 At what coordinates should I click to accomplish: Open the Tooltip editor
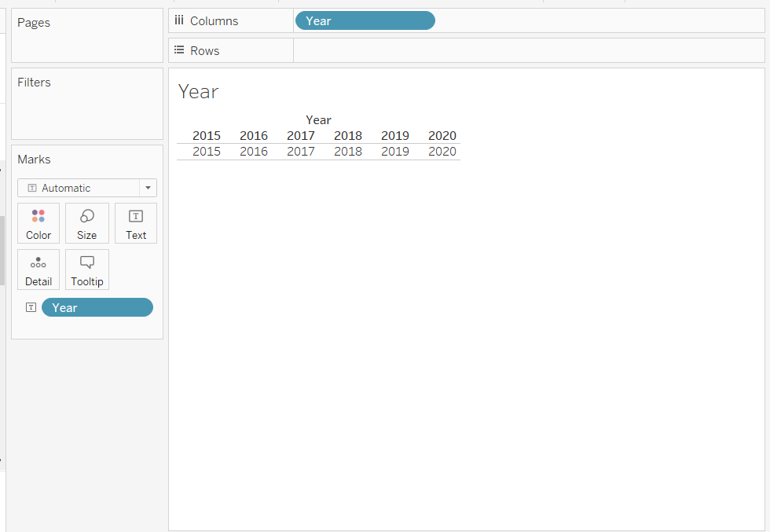[86, 270]
